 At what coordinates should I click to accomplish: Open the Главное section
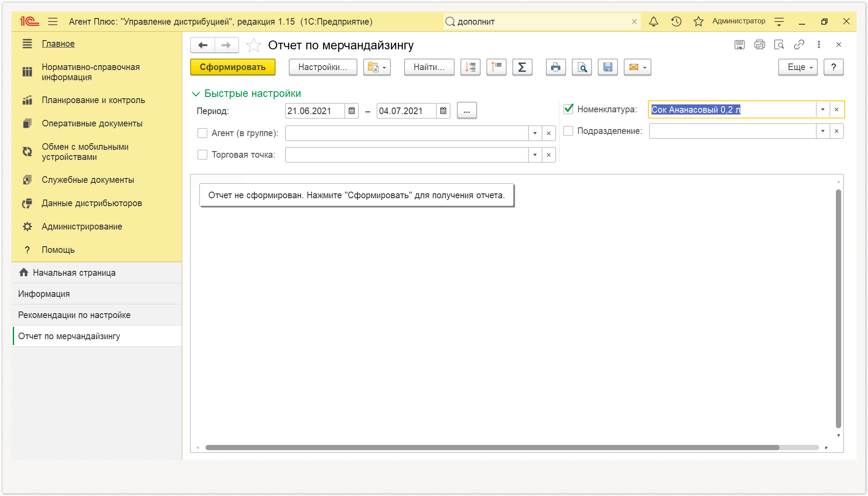point(58,44)
